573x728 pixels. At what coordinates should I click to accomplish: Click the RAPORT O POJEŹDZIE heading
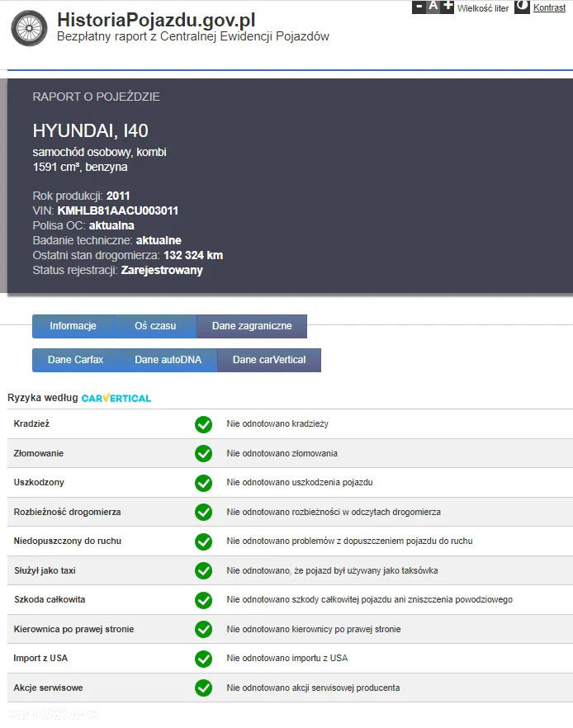pyautogui.click(x=96, y=97)
